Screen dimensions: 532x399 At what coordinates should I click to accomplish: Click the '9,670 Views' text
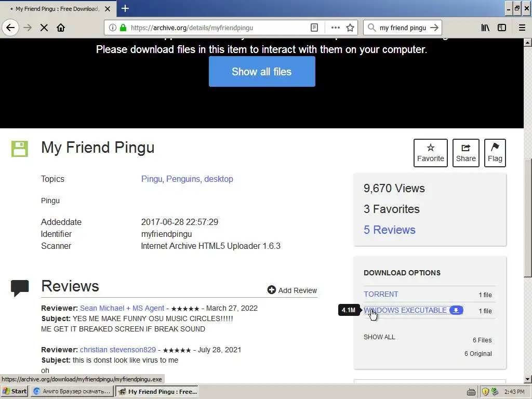pyautogui.click(x=394, y=188)
